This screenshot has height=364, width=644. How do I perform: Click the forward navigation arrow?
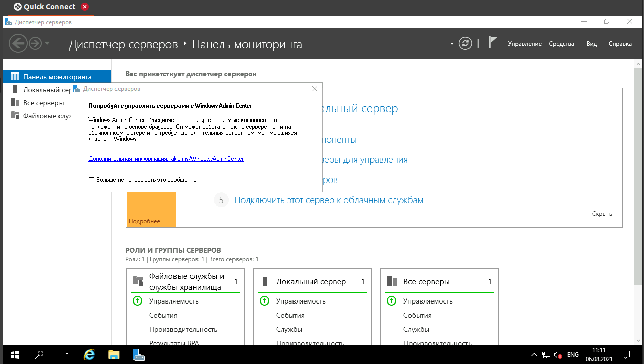(35, 43)
